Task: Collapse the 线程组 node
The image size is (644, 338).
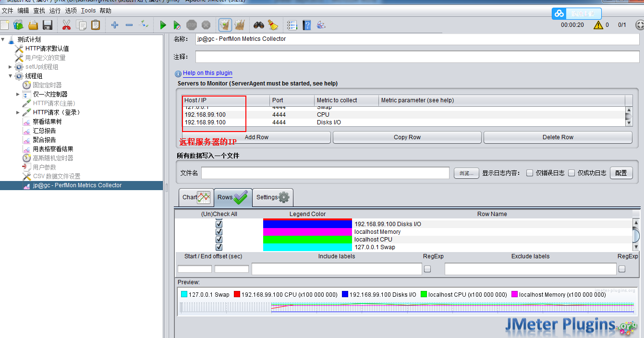Action: (11, 76)
